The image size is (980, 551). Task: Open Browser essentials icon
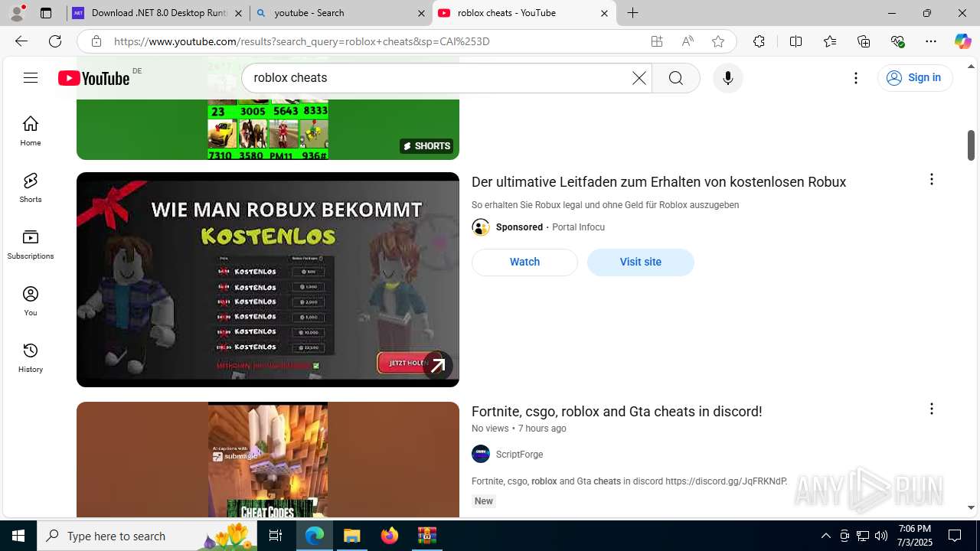[897, 41]
